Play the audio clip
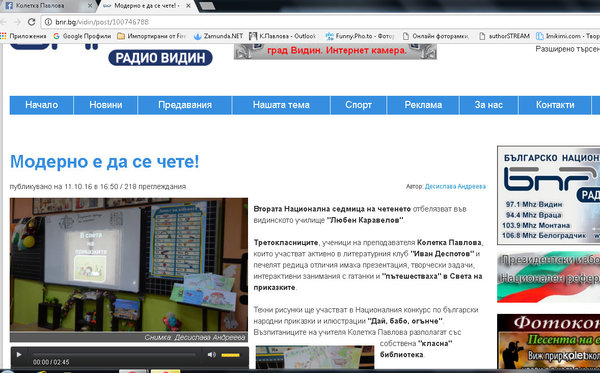The height and width of the screenshot is (373, 600). click(x=19, y=355)
